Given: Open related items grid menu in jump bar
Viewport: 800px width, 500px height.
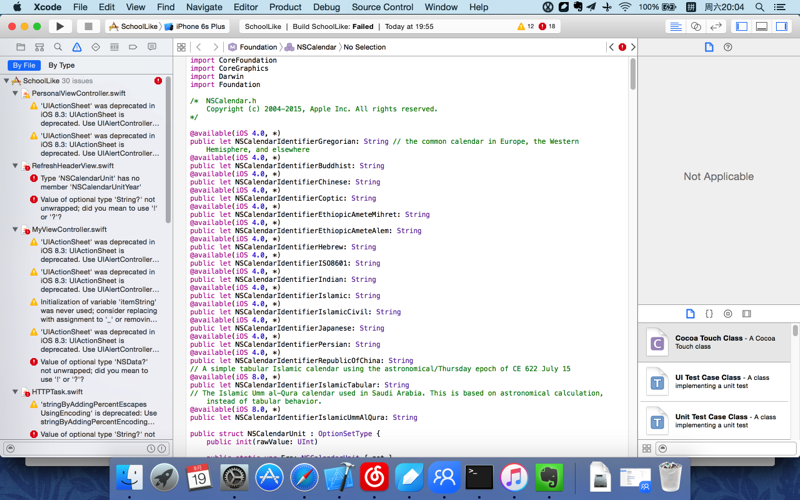Looking at the screenshot, I should (181, 47).
